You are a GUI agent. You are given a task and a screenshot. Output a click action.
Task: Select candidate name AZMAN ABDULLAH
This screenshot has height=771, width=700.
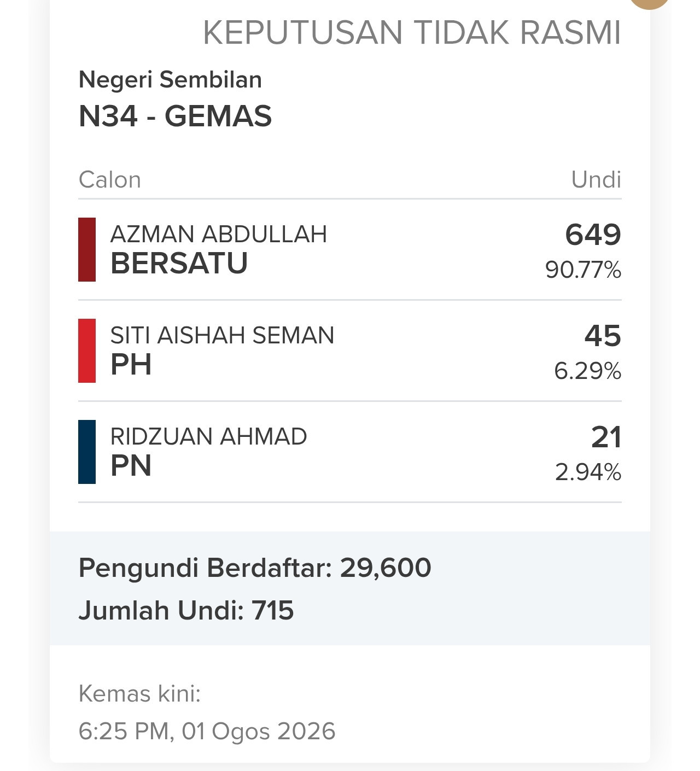pos(219,234)
